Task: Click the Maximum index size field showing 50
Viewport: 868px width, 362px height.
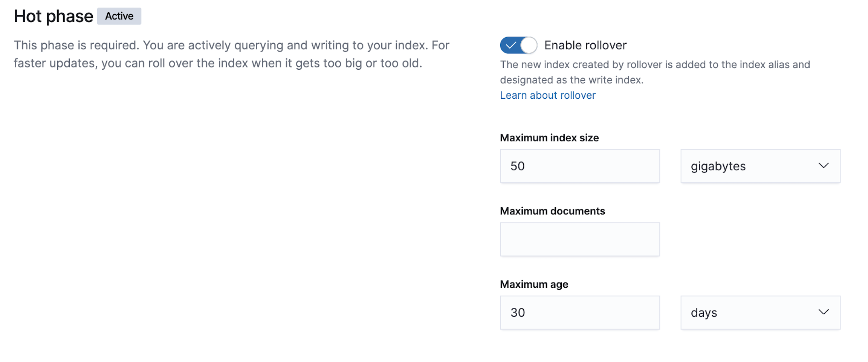Action: click(x=579, y=166)
